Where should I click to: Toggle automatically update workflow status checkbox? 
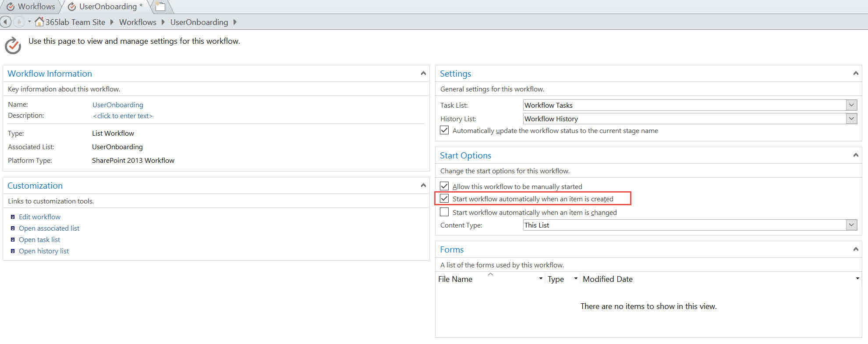[444, 130]
